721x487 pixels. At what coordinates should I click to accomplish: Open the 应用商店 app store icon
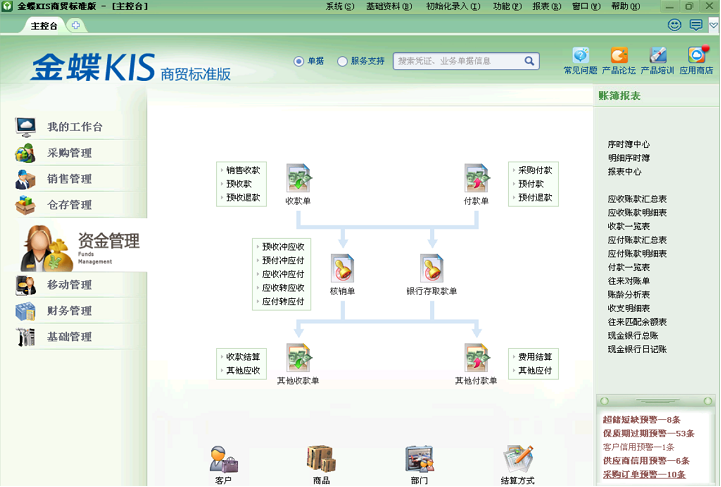(x=697, y=55)
